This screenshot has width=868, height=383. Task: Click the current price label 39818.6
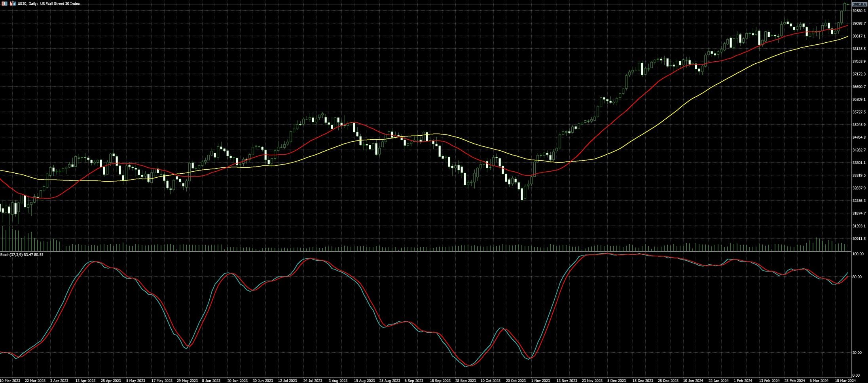pos(859,4)
